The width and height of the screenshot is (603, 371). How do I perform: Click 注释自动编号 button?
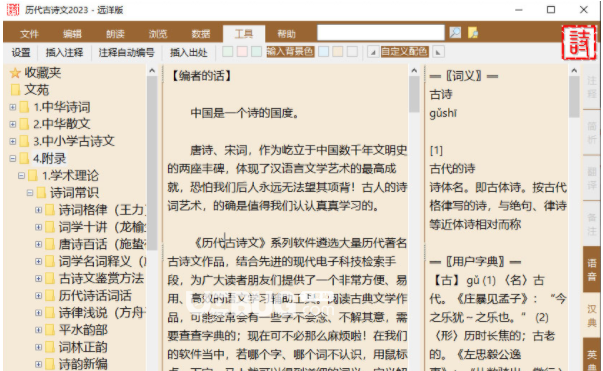(127, 52)
